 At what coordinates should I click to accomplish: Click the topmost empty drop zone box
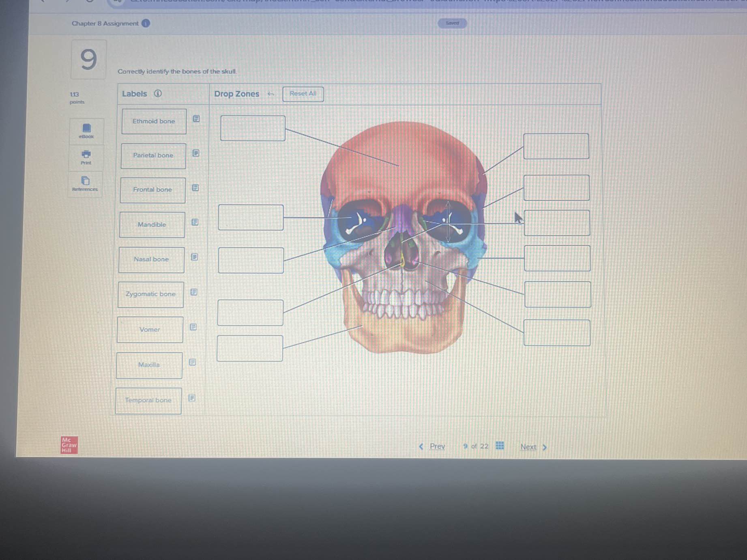pos(252,127)
